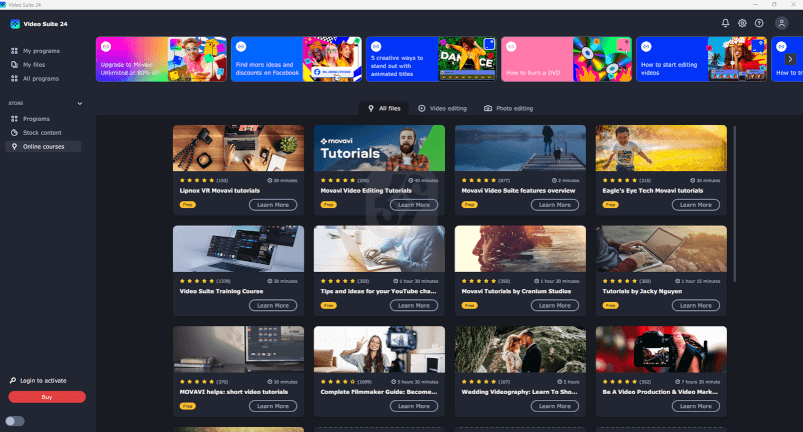This screenshot has width=803, height=432.
Task: Click the help question mark icon
Action: tap(759, 23)
